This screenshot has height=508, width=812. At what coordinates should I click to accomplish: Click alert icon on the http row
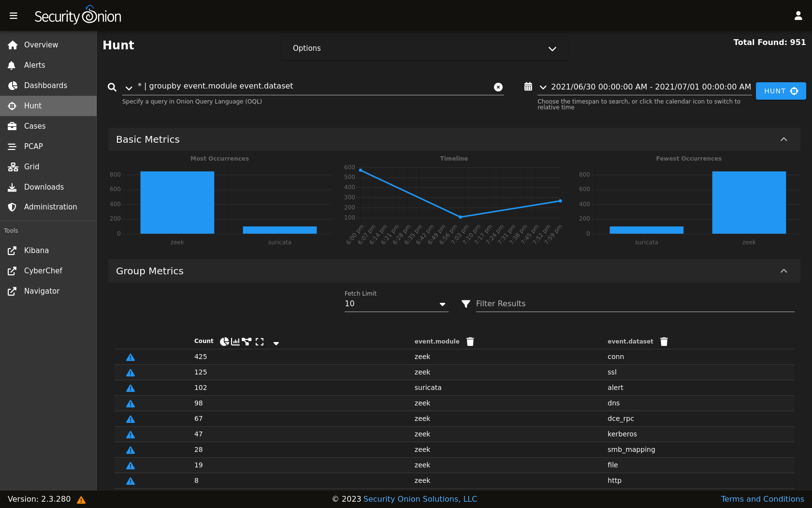coord(130,481)
